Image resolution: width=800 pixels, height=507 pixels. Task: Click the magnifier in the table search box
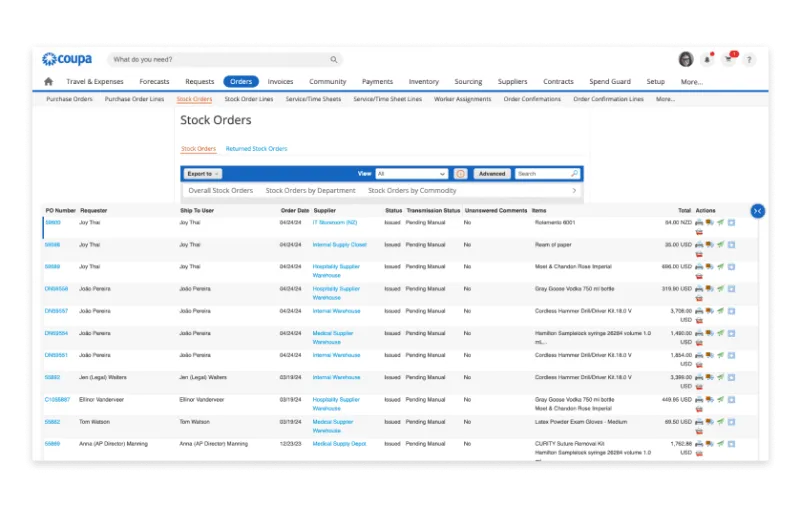[574, 173]
